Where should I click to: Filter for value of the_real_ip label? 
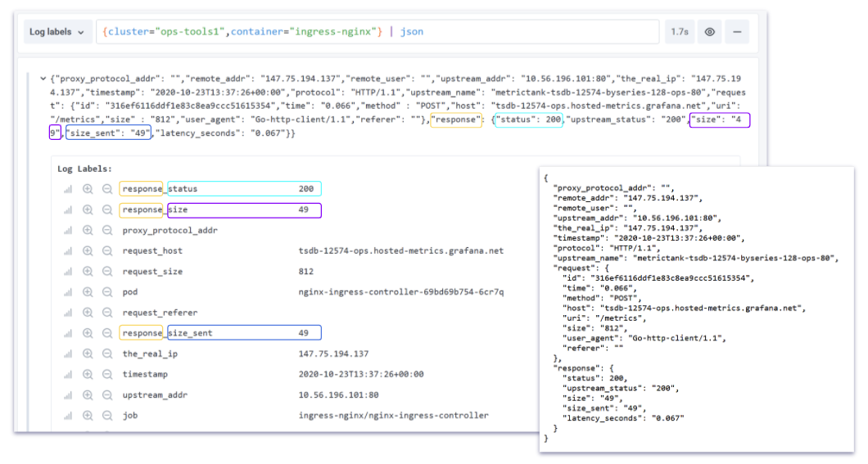click(88, 354)
